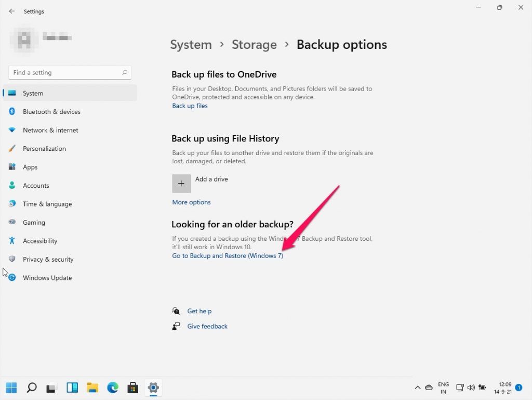This screenshot has height=400, width=532.
Task: Open the Start menu
Action: [x=11, y=388]
